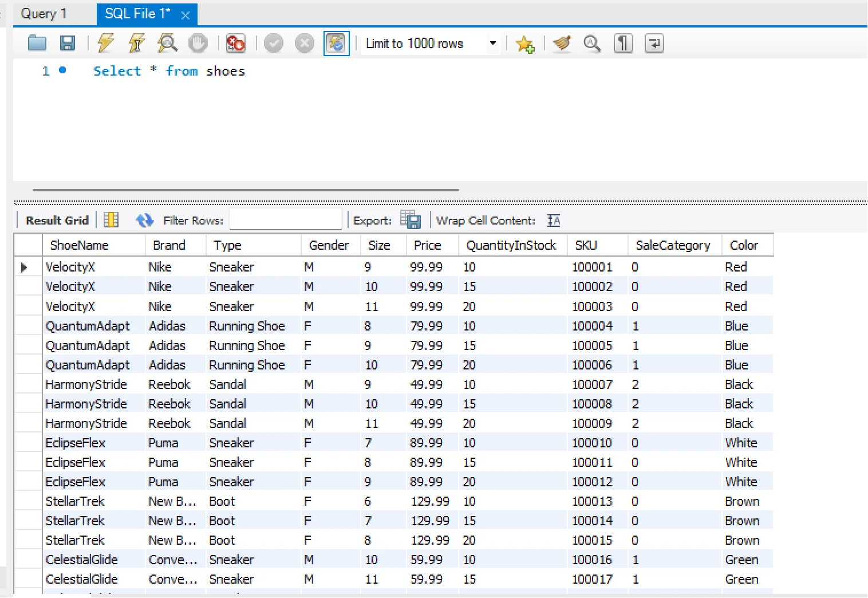
Task: Refresh the result grid data
Action: click(144, 220)
